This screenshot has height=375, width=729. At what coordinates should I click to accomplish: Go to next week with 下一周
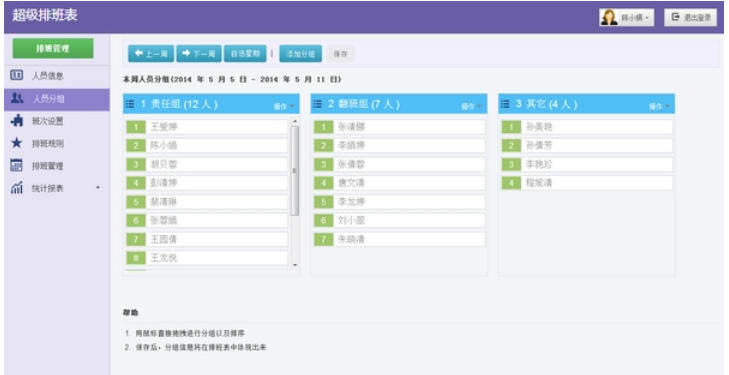(199, 53)
